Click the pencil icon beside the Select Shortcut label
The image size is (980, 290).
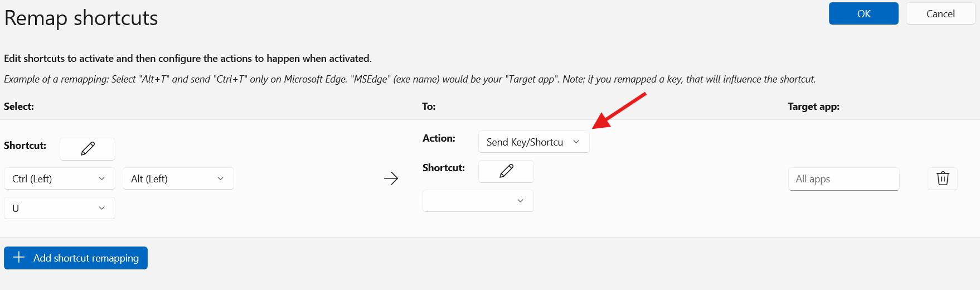88,149
